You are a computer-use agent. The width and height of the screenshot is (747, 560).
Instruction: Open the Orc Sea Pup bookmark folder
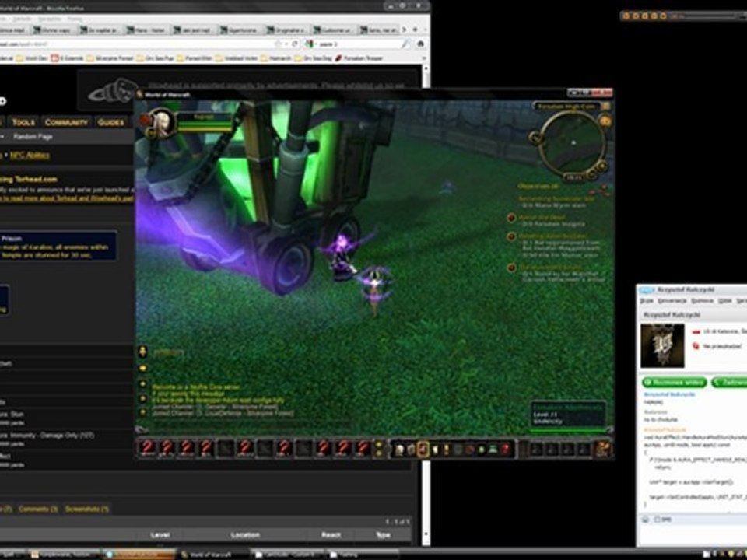pos(155,58)
